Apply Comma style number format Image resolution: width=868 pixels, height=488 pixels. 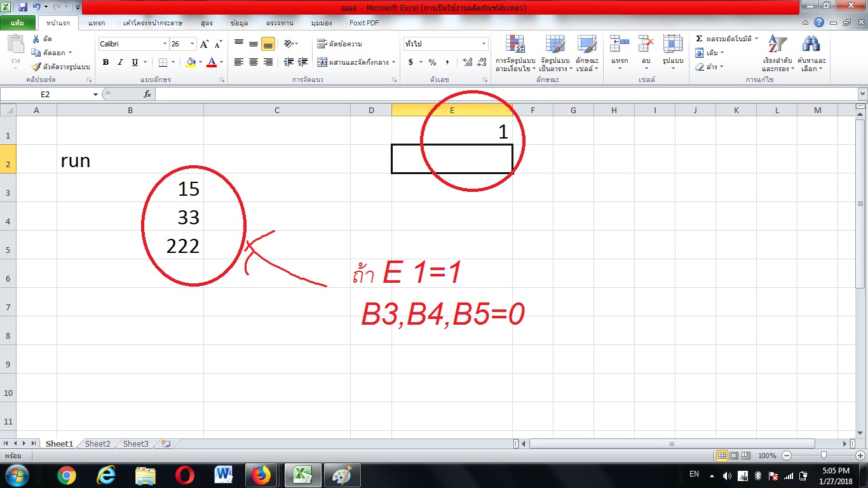[447, 62]
